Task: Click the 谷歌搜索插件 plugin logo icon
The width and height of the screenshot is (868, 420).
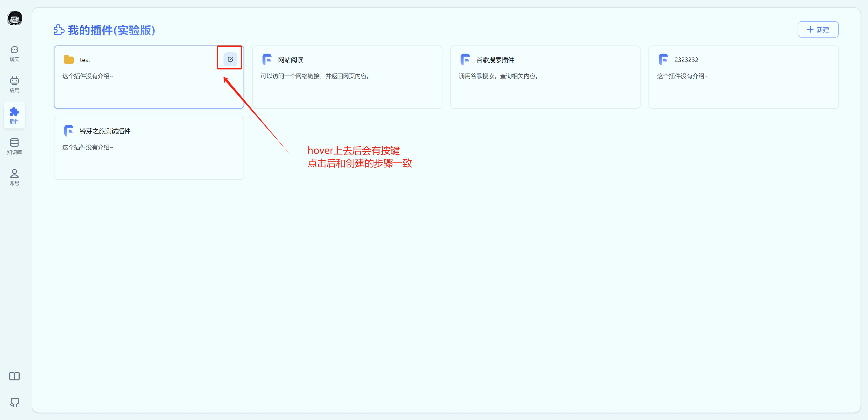Action: (x=465, y=59)
